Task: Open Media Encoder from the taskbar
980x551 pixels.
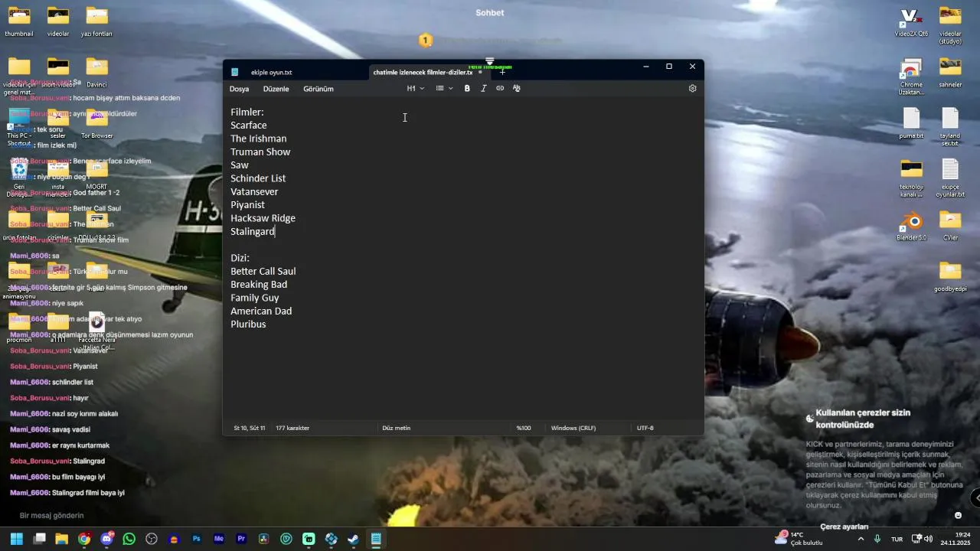Action: pos(219,539)
